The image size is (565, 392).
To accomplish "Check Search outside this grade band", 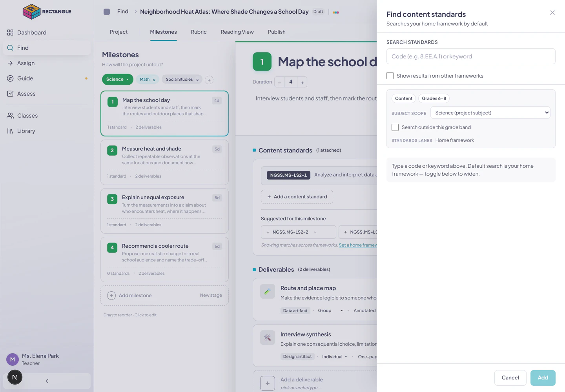I will point(395,127).
